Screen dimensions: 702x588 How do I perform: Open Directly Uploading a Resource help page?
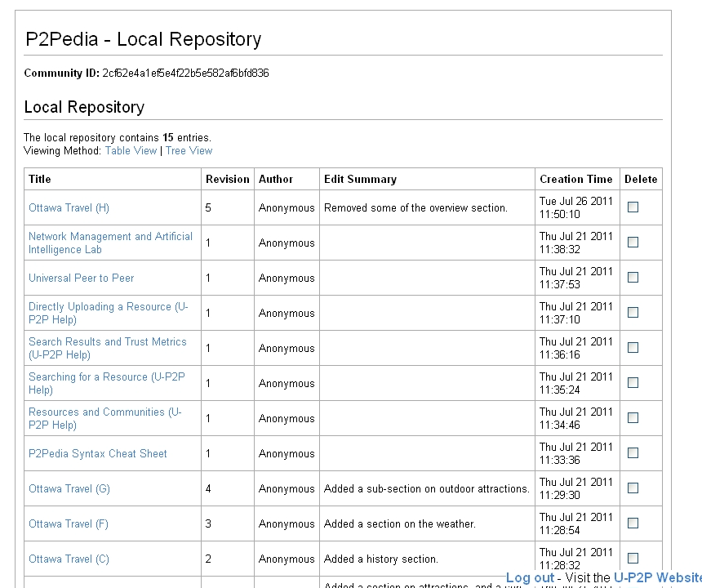pyautogui.click(x=108, y=307)
